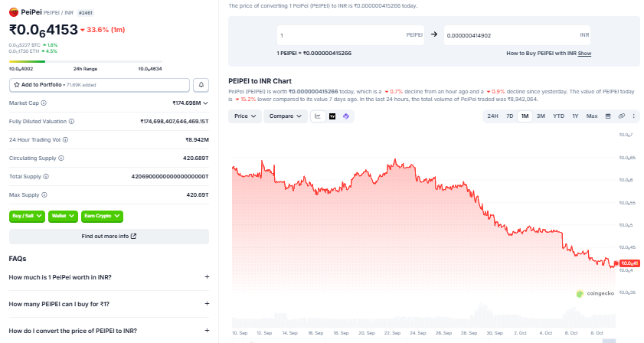
Task: Open the Circulating Supply info icon
Action: 61,158
